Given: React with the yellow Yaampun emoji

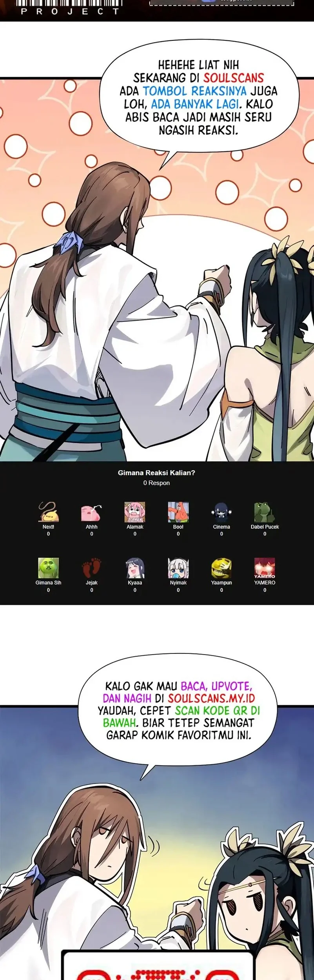Looking at the screenshot, I should 221,568.
